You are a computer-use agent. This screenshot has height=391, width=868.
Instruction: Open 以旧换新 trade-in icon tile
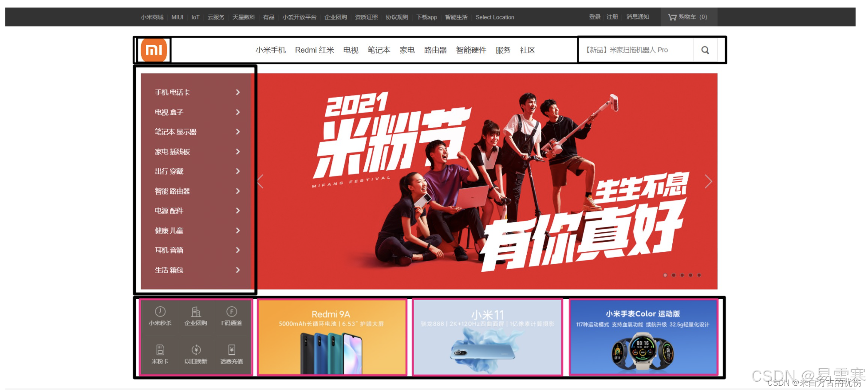tap(196, 355)
